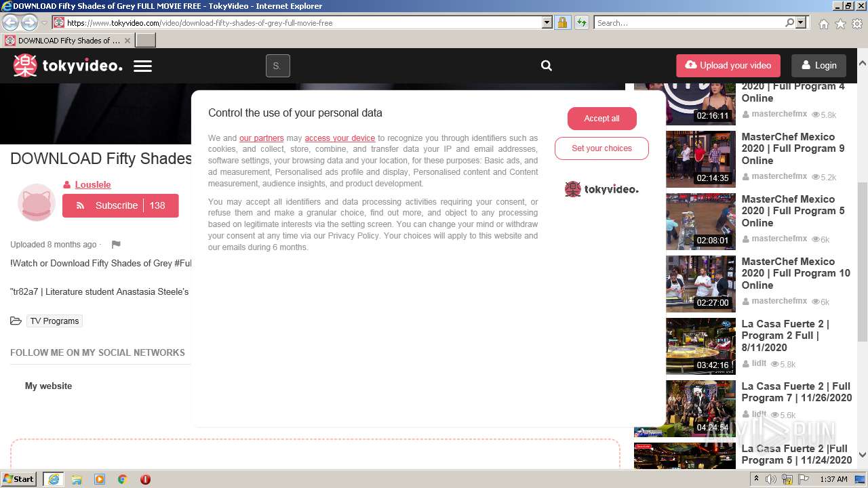Click the white search magnifier icon
This screenshot has height=488, width=868.
click(x=547, y=66)
